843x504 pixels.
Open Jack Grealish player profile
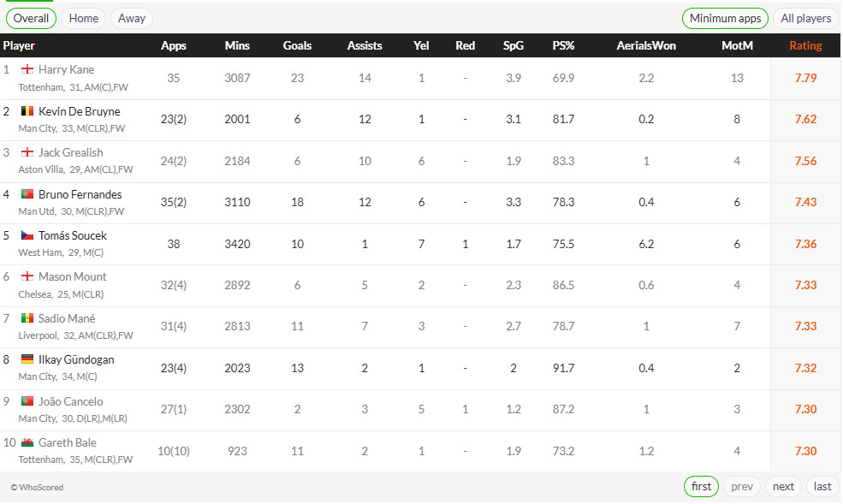click(70, 152)
